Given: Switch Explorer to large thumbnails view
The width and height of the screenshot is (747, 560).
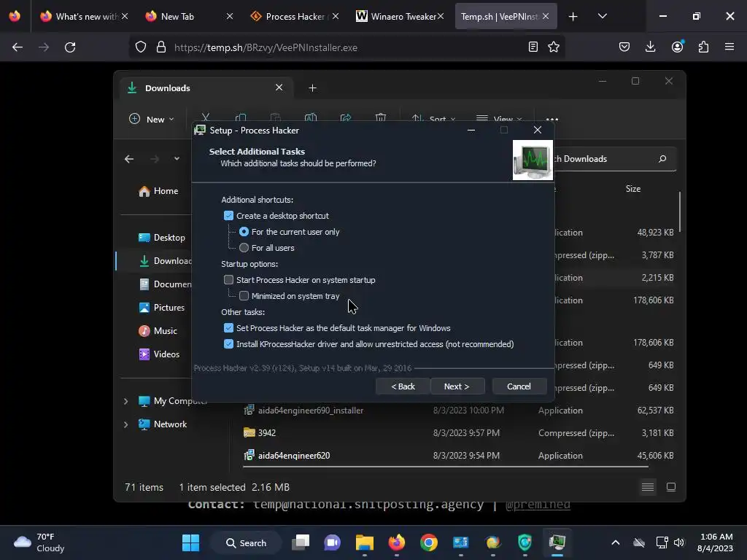Looking at the screenshot, I should pyautogui.click(x=671, y=487).
